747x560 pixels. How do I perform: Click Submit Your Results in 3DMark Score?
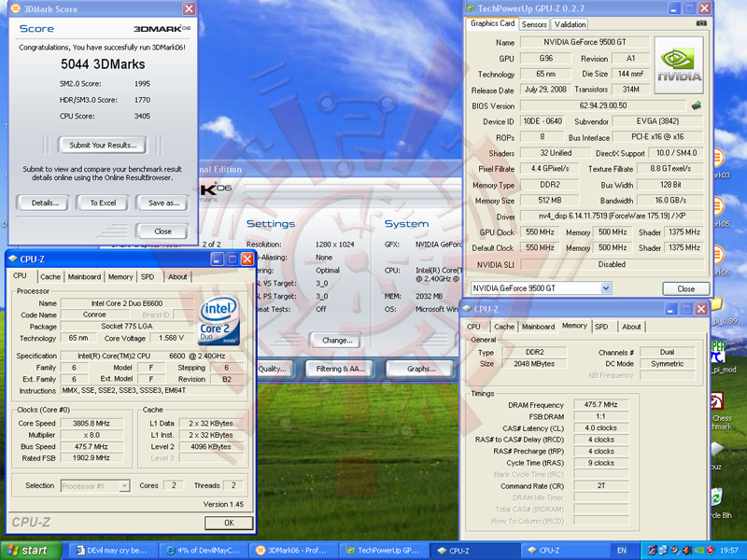[103, 146]
